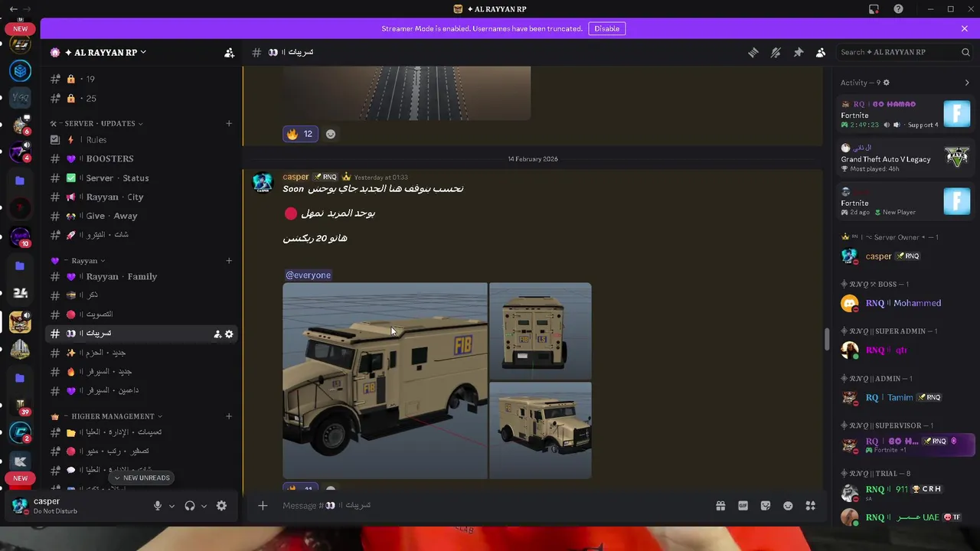Open casper user status panel
Image resolution: width=980 pixels, height=551 pixels.
pyautogui.click(x=77, y=506)
